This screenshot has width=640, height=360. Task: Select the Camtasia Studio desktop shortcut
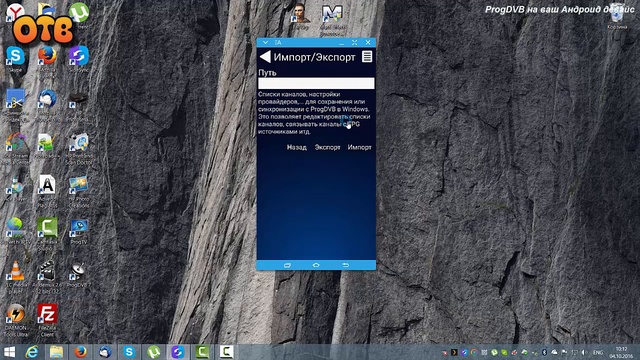tap(47, 233)
